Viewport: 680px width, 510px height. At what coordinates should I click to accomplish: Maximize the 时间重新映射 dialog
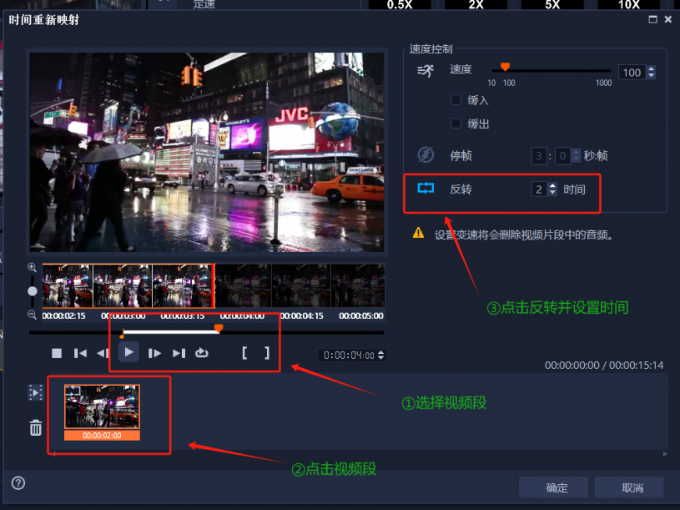653,20
